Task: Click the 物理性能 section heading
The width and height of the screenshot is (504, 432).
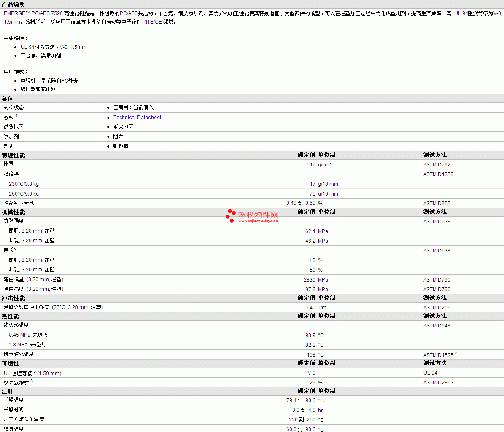Action: [13, 155]
